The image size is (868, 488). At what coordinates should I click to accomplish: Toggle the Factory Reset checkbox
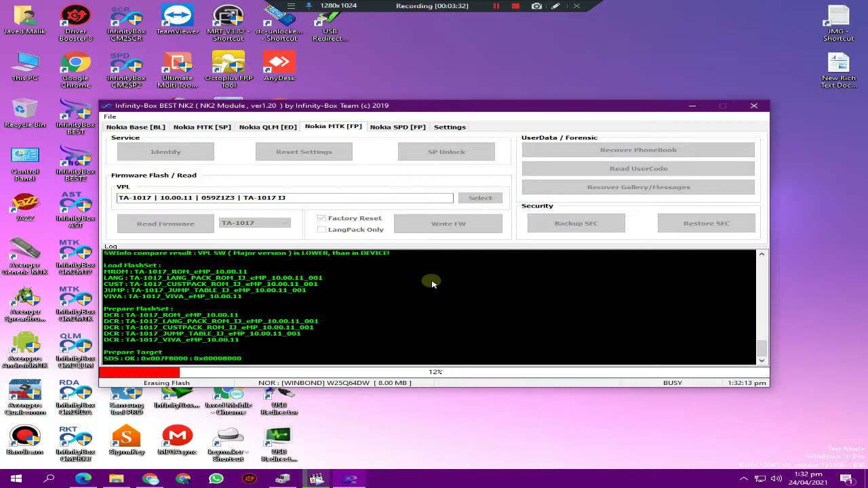(321, 218)
